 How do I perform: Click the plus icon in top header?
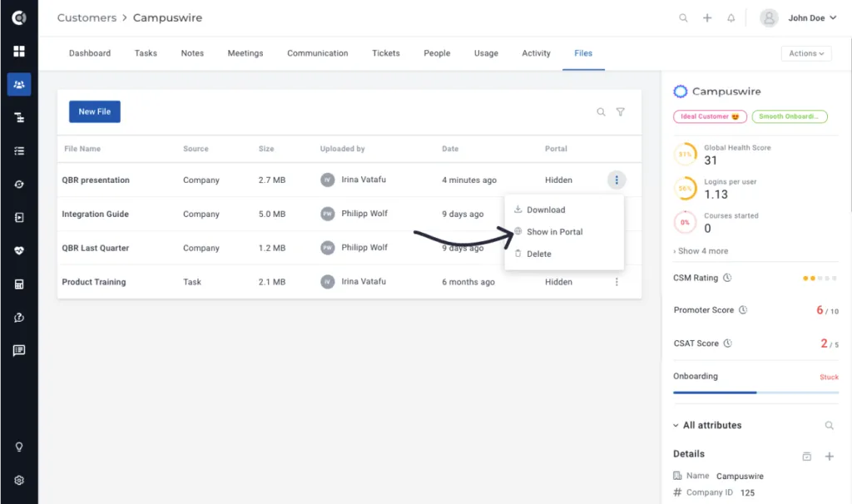pos(707,18)
